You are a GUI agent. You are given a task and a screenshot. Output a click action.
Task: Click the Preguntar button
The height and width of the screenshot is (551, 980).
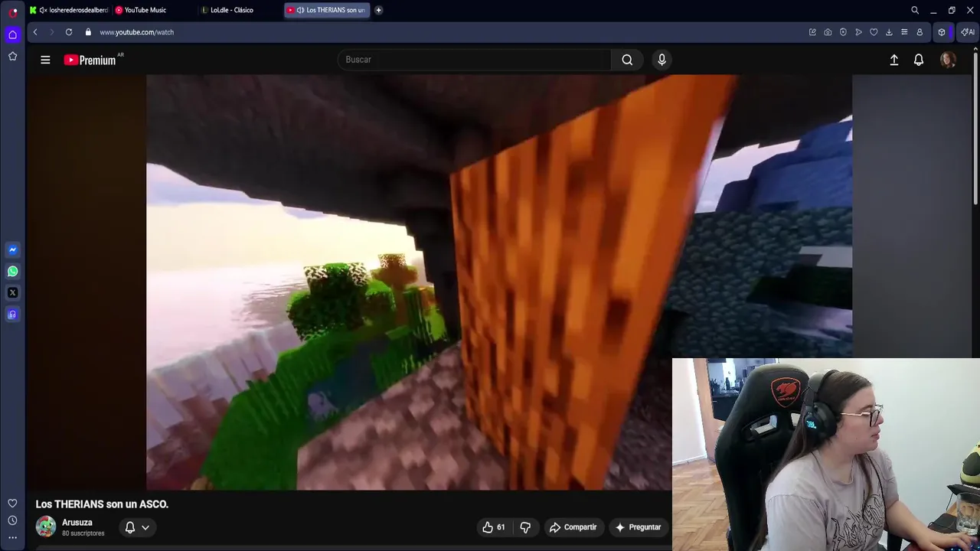(638, 527)
